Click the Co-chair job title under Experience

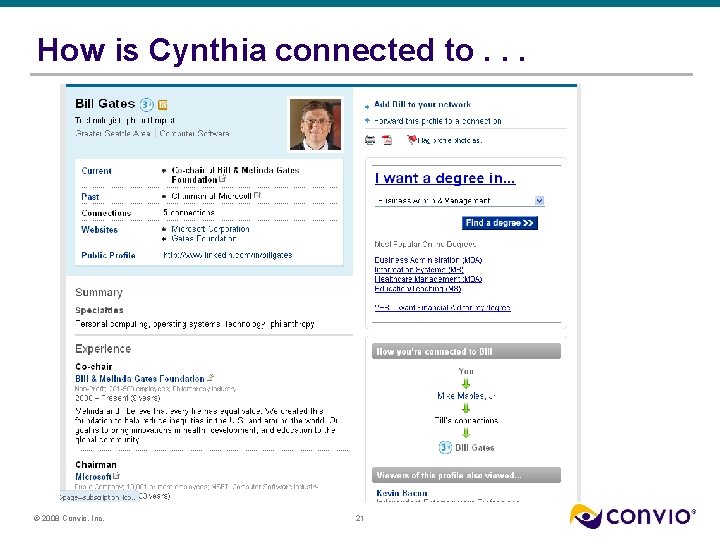click(94, 366)
